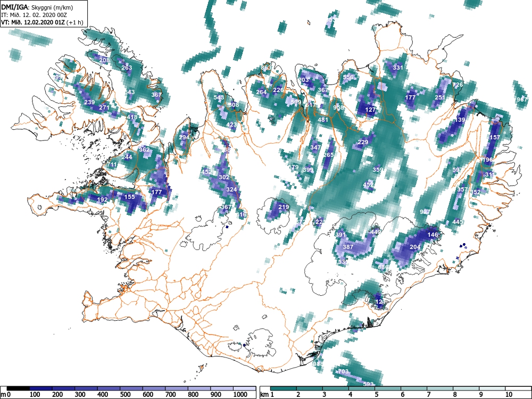This screenshot has height=399, width=532.
Task: Select the visibility value 481
Action: (323, 119)
